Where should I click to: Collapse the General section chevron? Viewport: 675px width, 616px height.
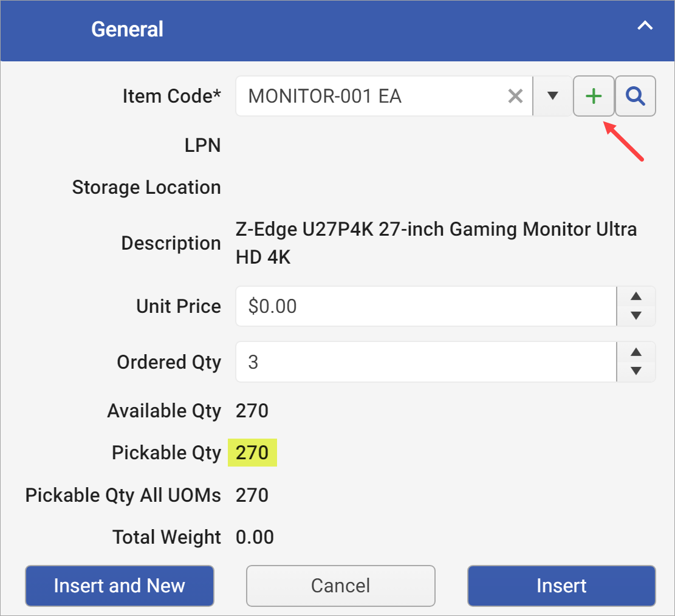pos(645,26)
